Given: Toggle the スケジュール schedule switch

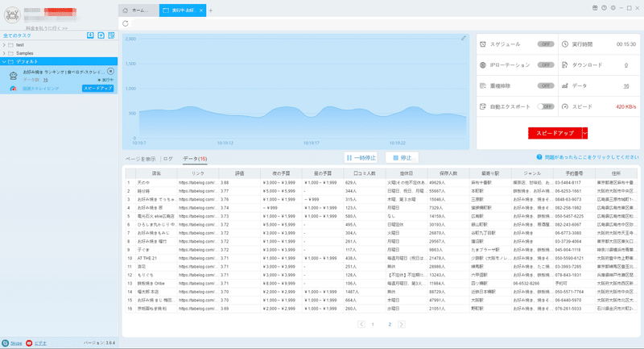Looking at the screenshot, I should pyautogui.click(x=546, y=44).
